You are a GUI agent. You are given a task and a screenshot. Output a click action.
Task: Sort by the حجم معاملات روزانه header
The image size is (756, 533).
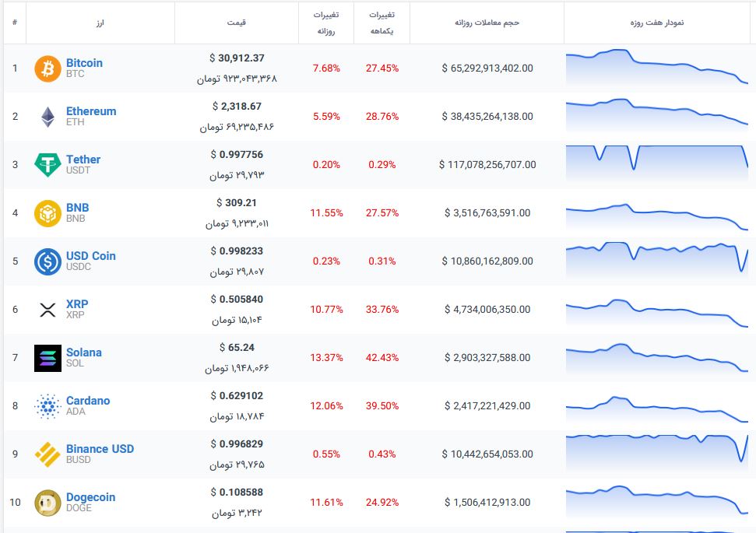coord(487,23)
